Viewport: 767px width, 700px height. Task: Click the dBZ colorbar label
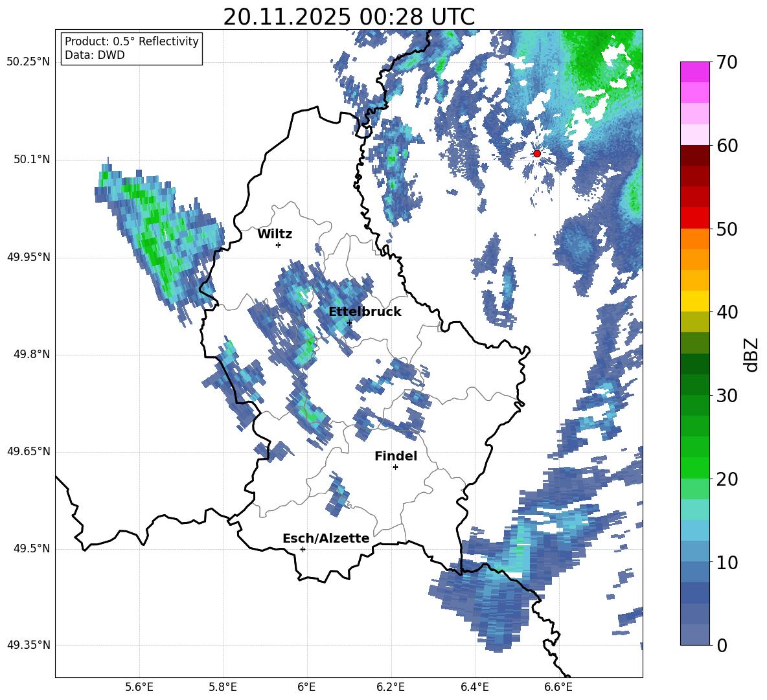(751, 354)
